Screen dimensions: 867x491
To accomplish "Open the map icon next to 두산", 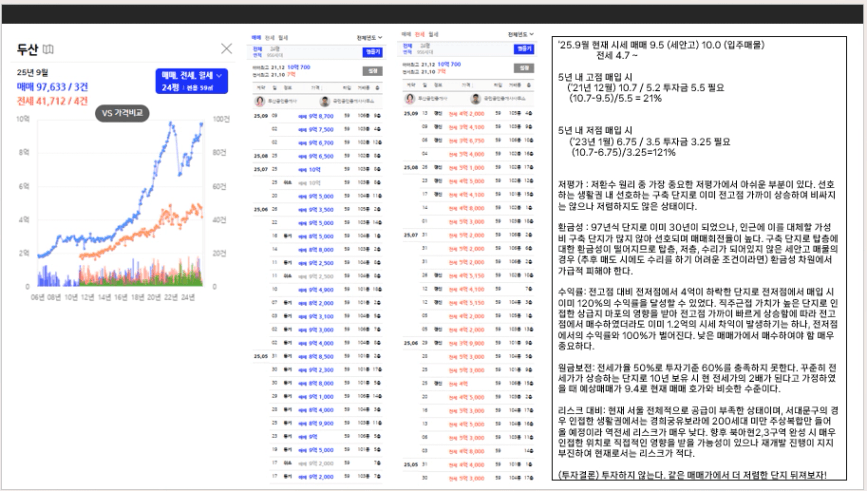I will (48, 49).
